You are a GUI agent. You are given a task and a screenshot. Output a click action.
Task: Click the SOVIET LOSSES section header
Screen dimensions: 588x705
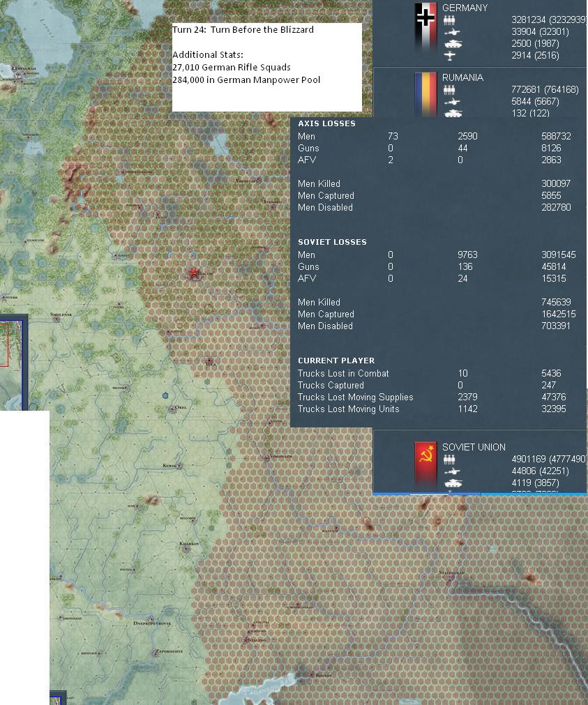pos(332,242)
